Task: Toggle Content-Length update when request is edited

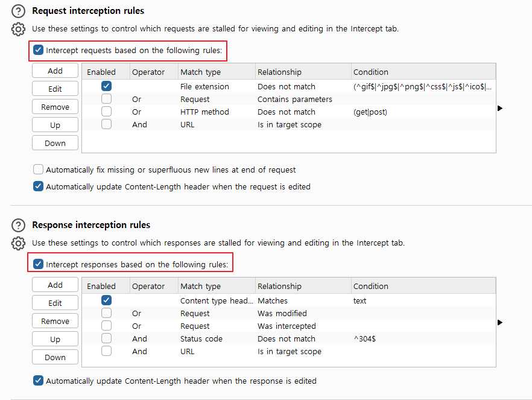Action: click(38, 186)
